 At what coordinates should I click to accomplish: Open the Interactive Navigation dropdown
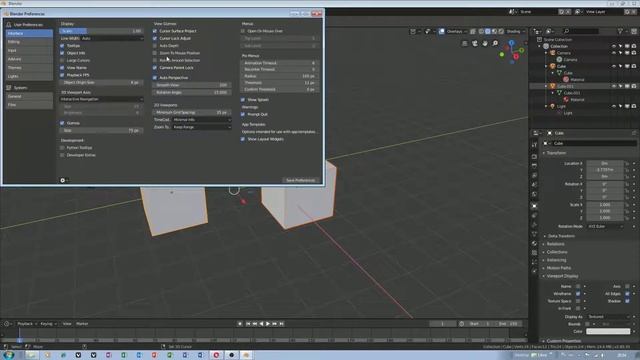101,99
